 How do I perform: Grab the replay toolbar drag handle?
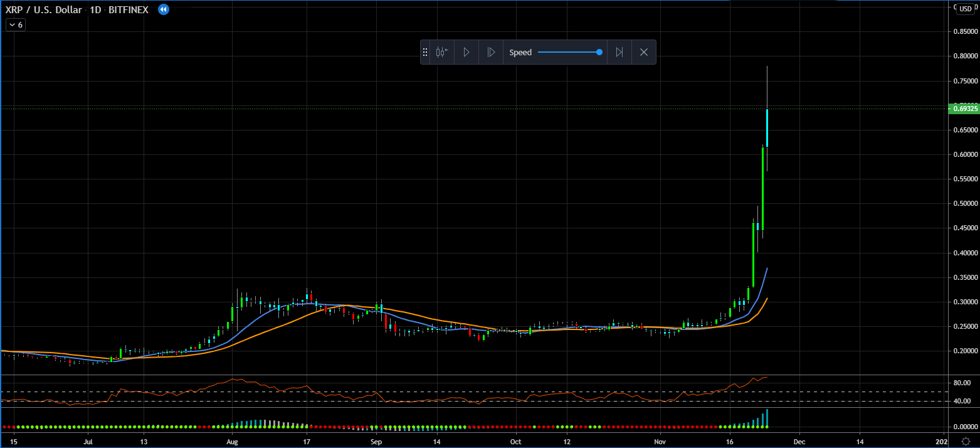coord(425,53)
